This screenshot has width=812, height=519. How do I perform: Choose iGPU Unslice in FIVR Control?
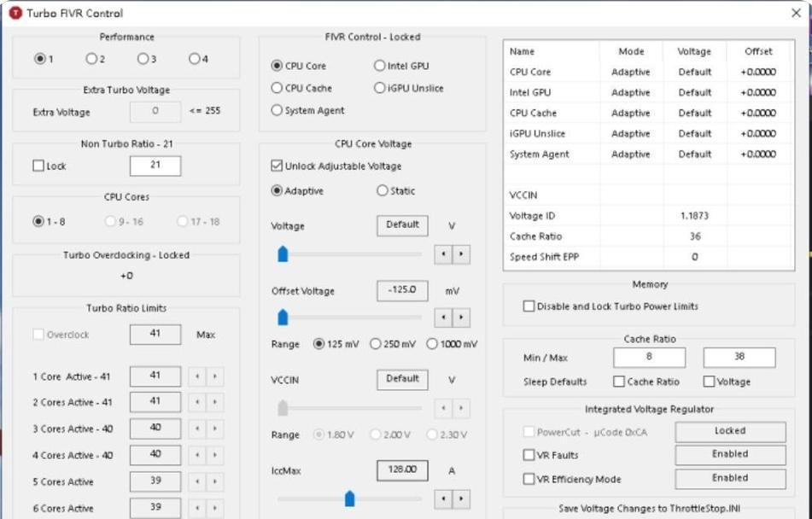pyautogui.click(x=380, y=88)
